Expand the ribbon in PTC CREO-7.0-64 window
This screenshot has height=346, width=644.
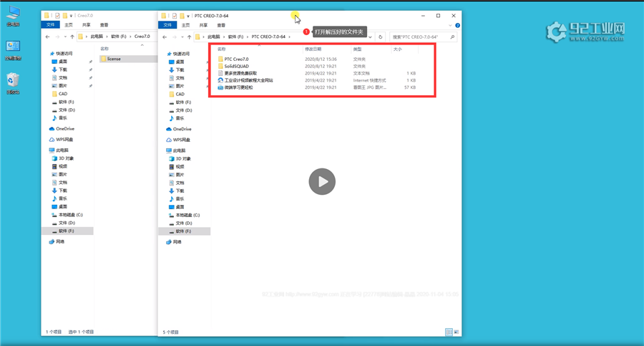coord(450,26)
